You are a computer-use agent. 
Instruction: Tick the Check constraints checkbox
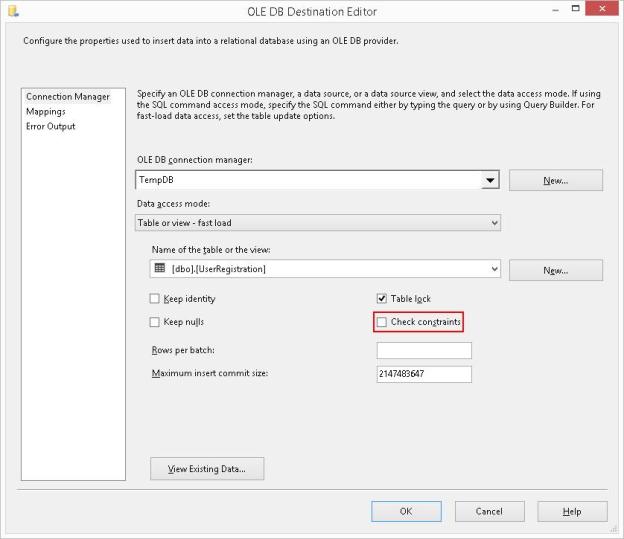point(381,322)
